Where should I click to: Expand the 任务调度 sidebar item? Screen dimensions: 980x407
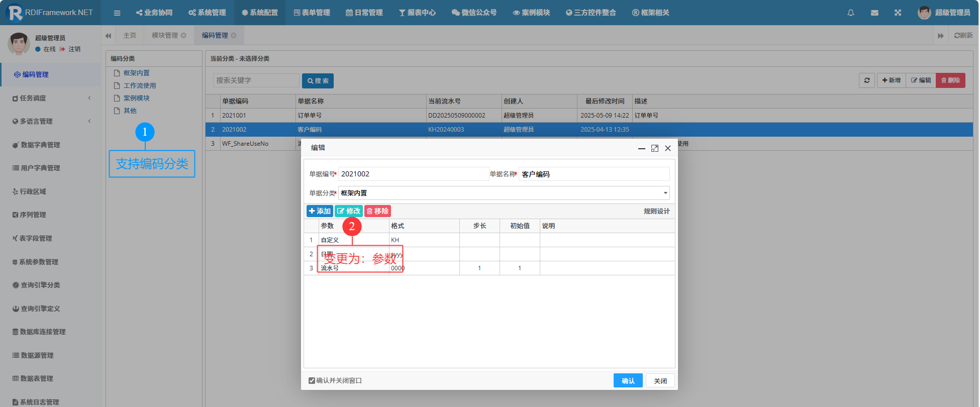click(x=50, y=98)
